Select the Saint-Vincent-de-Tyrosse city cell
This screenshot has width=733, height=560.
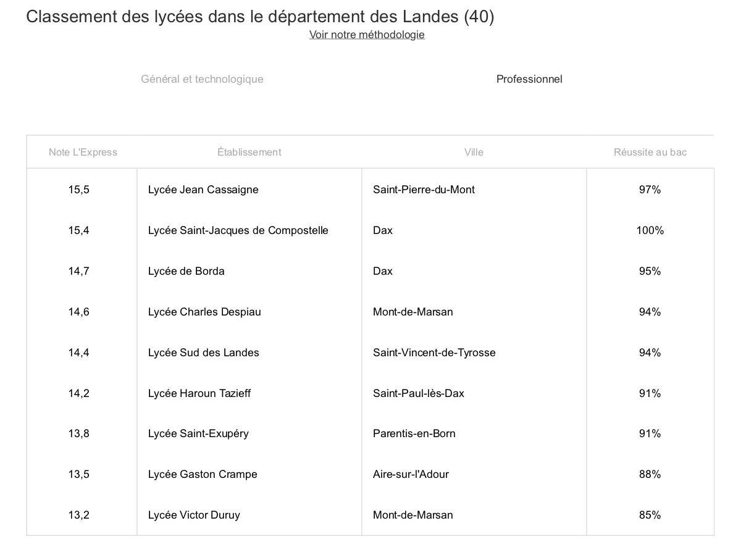(434, 353)
